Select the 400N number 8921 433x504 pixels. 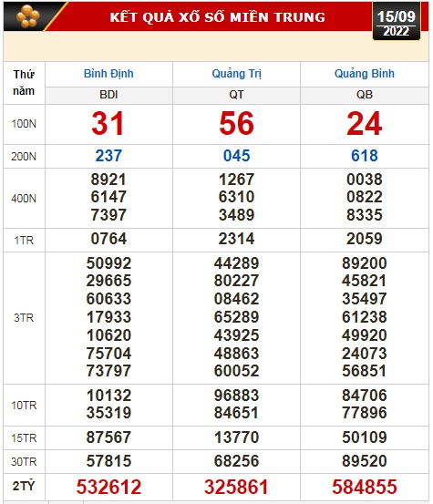click(108, 180)
